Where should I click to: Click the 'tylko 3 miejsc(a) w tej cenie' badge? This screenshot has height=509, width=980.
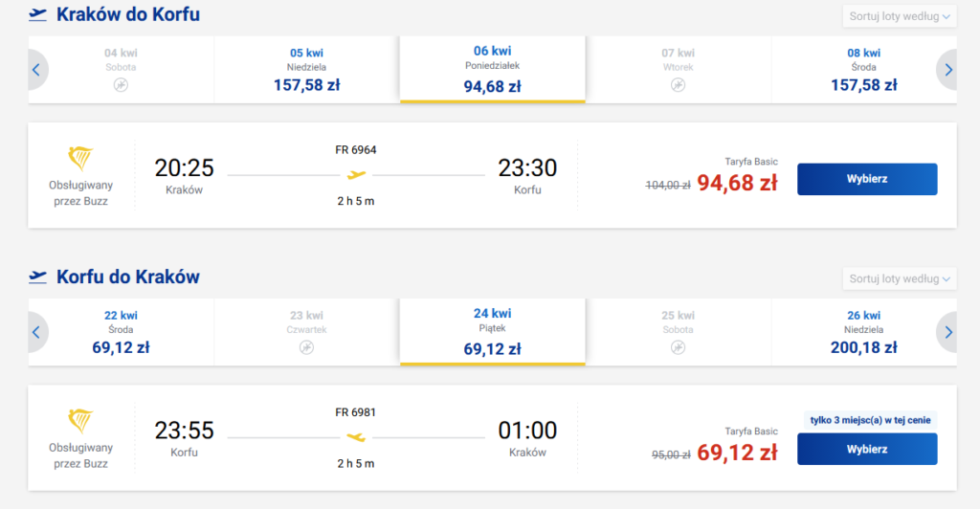pos(867,419)
